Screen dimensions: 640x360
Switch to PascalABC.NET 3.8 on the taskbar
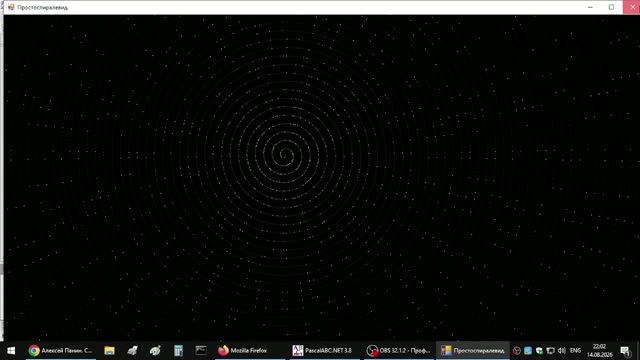[324, 351]
